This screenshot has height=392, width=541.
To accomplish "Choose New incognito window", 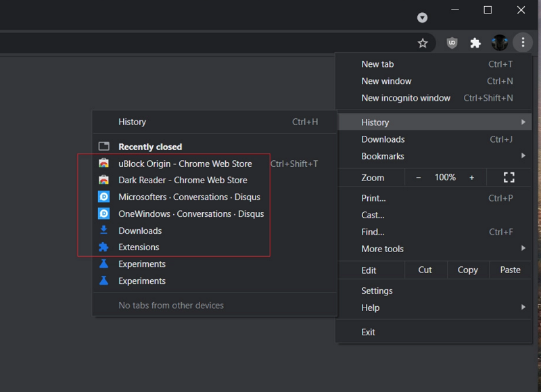I will pos(434,98).
